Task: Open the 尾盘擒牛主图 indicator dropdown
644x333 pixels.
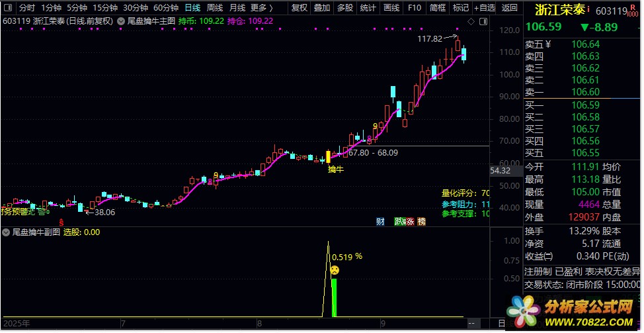Action: [121, 21]
